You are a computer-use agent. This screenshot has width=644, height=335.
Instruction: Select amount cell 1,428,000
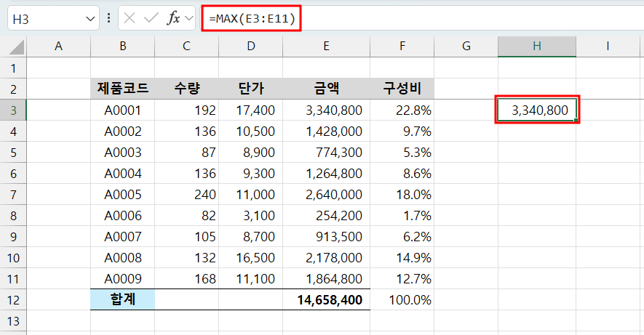[327, 132]
